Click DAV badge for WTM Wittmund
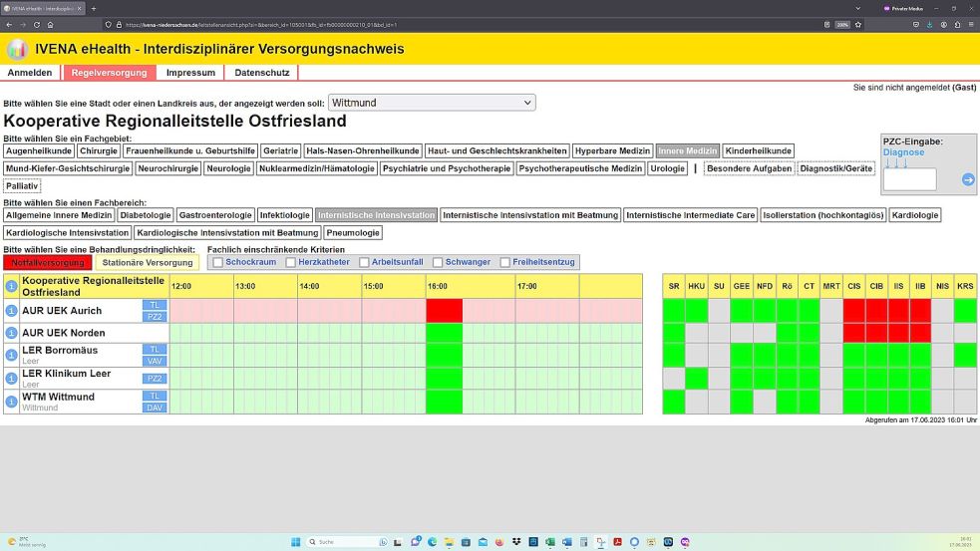This screenshot has height=551, width=980. (x=155, y=408)
